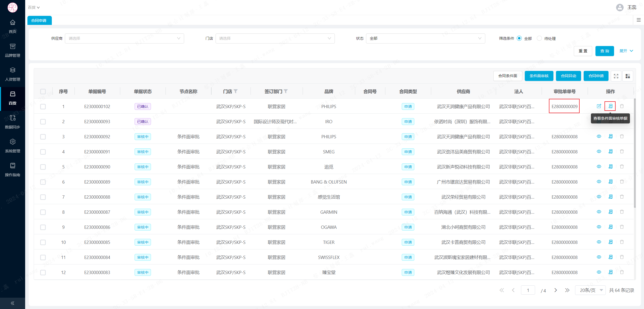The height and width of the screenshot is (309, 644).
Task: Click the 合同异动 button
Action: pos(569,76)
